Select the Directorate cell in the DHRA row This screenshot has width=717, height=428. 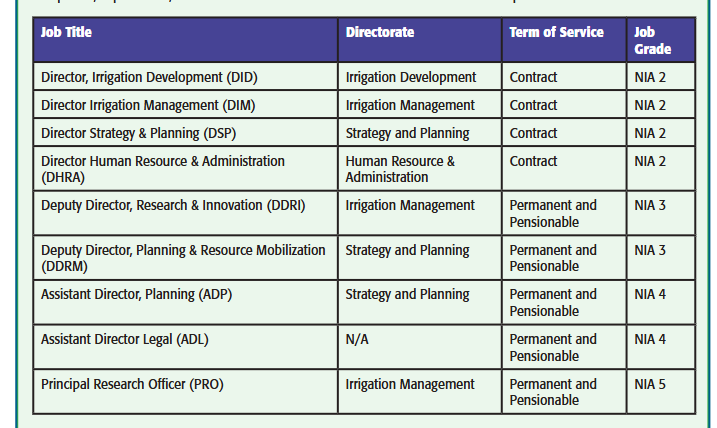(400, 169)
